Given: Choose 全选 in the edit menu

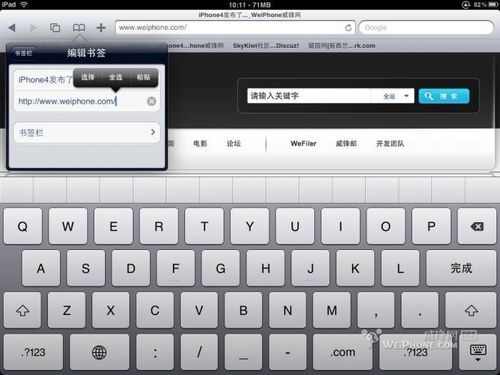Looking at the screenshot, I should (x=116, y=77).
